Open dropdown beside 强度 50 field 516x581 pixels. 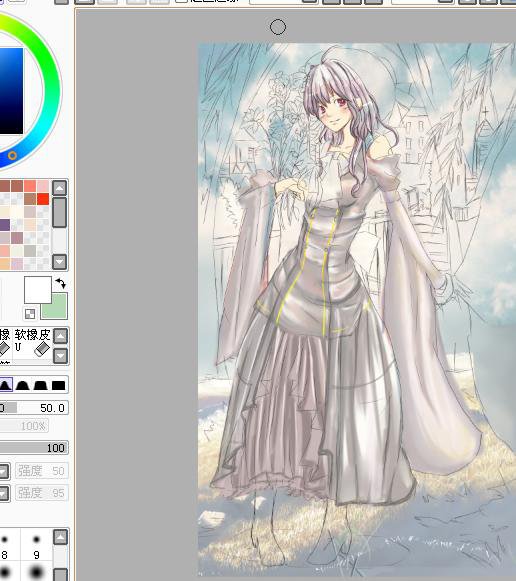[4, 471]
